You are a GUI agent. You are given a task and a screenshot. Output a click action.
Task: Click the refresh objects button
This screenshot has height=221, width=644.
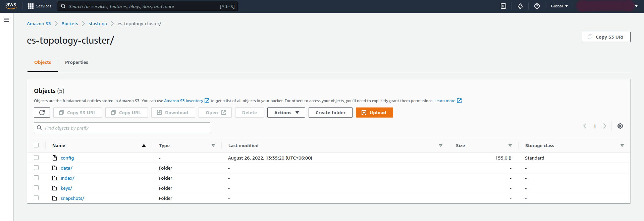point(42,113)
